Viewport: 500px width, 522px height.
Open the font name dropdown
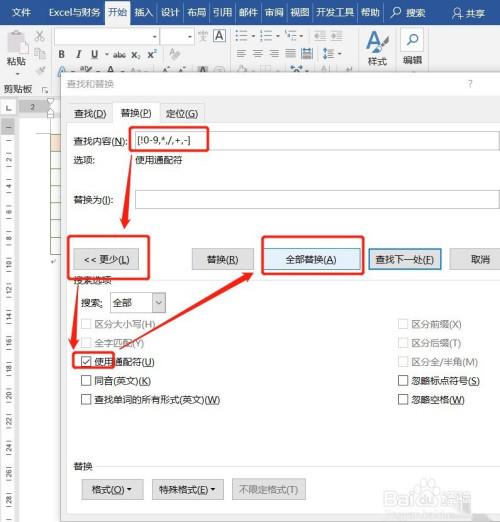coord(155,36)
